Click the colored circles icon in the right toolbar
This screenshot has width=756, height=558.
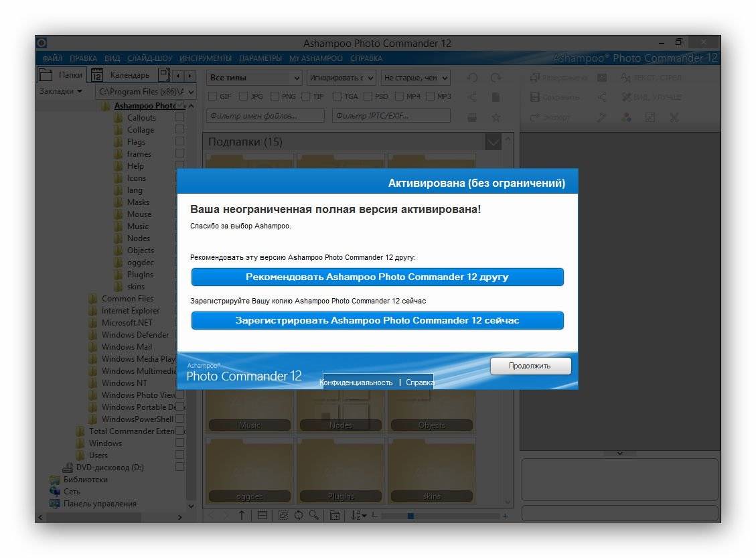tap(626, 117)
